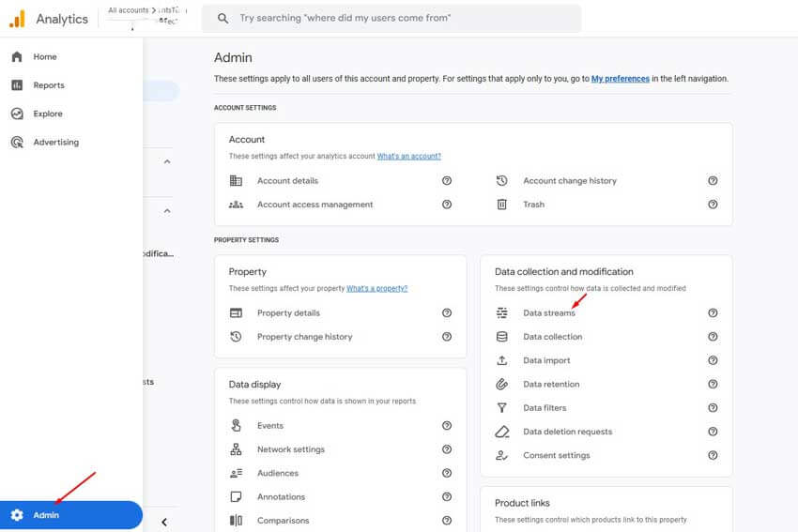This screenshot has height=532, width=798.
Task: Click the Consent settings icon
Action: pos(502,456)
